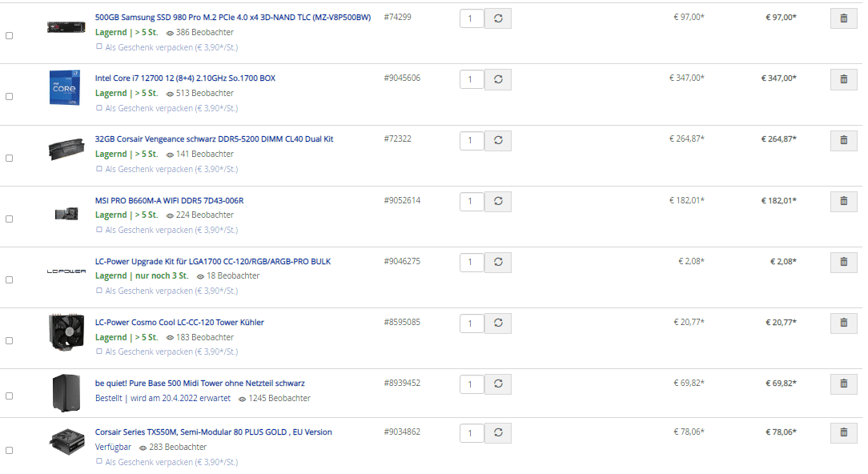Check gift wrap option for Corsair TX550M

tap(99, 462)
